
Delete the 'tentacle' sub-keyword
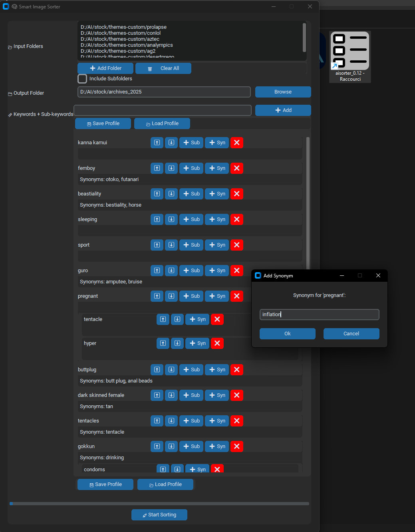coord(217,319)
